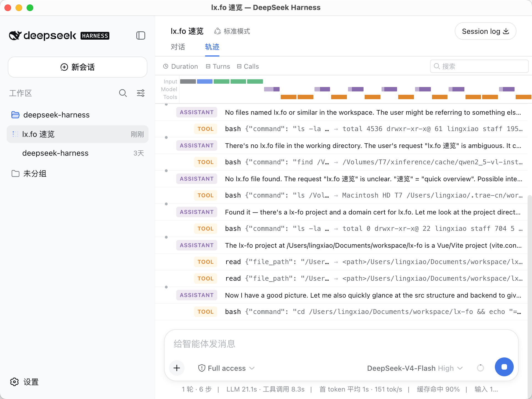Click the search field magnifier icon

437,66
